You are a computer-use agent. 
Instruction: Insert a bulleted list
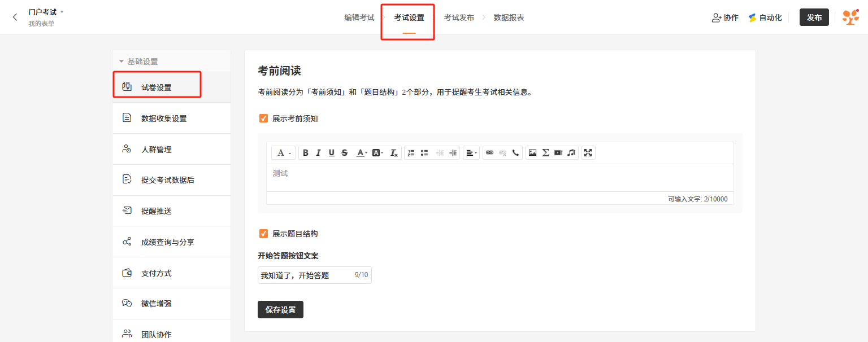pos(424,153)
